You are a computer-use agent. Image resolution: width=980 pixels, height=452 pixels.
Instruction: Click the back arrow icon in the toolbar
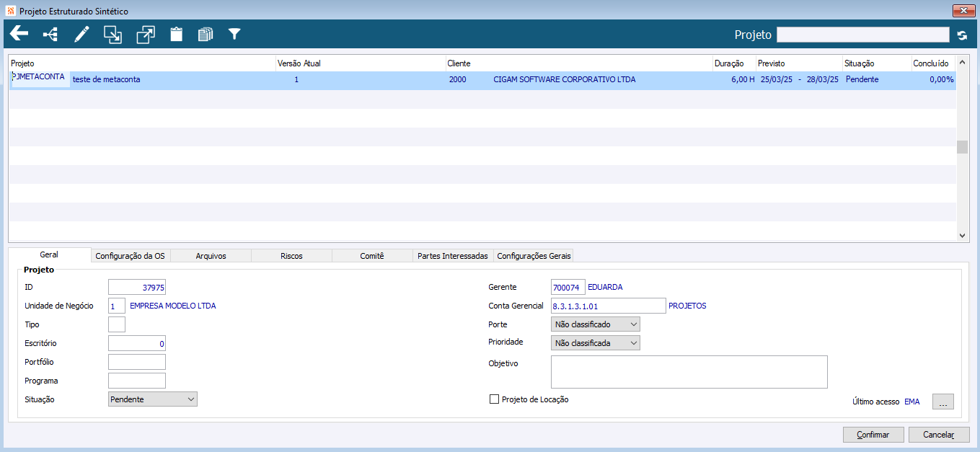tap(19, 34)
